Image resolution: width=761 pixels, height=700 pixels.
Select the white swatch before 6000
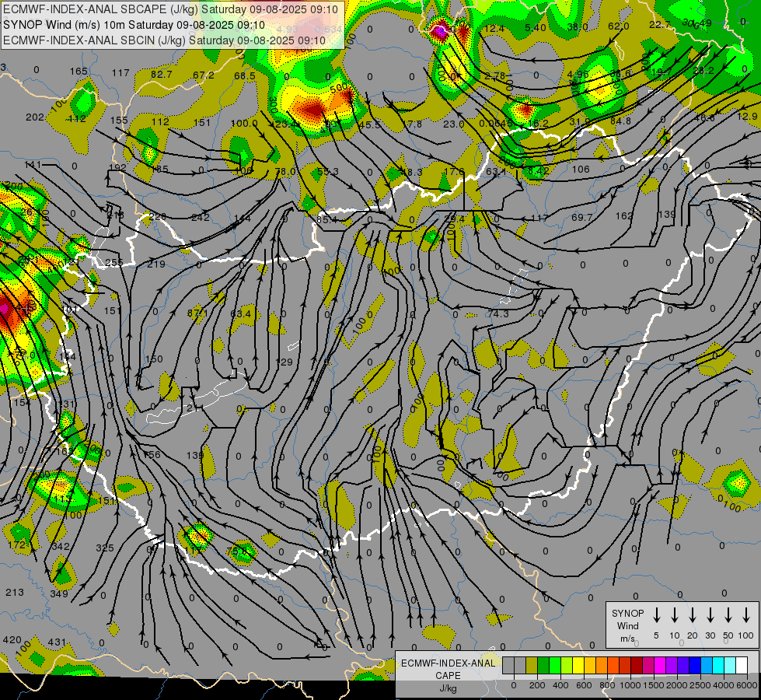tap(741, 665)
